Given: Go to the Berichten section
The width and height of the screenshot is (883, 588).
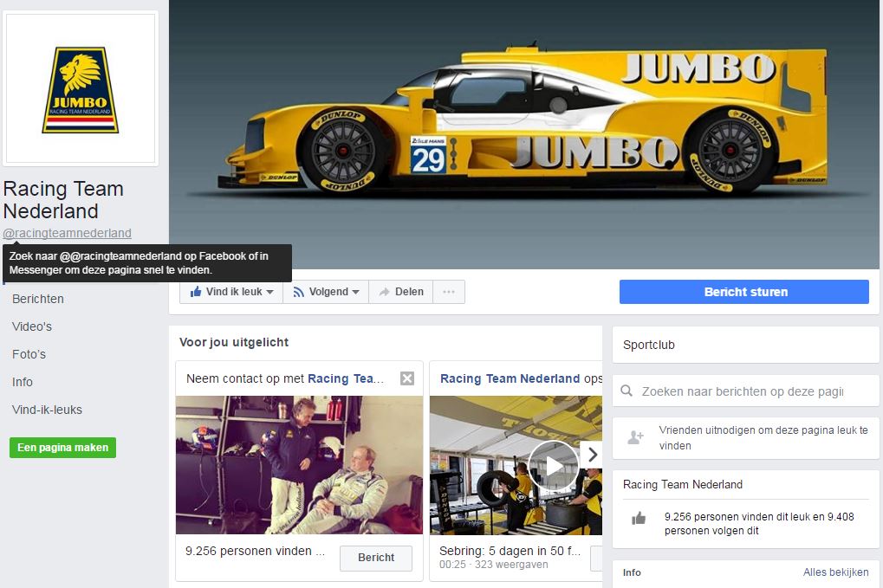Looking at the screenshot, I should click(38, 299).
